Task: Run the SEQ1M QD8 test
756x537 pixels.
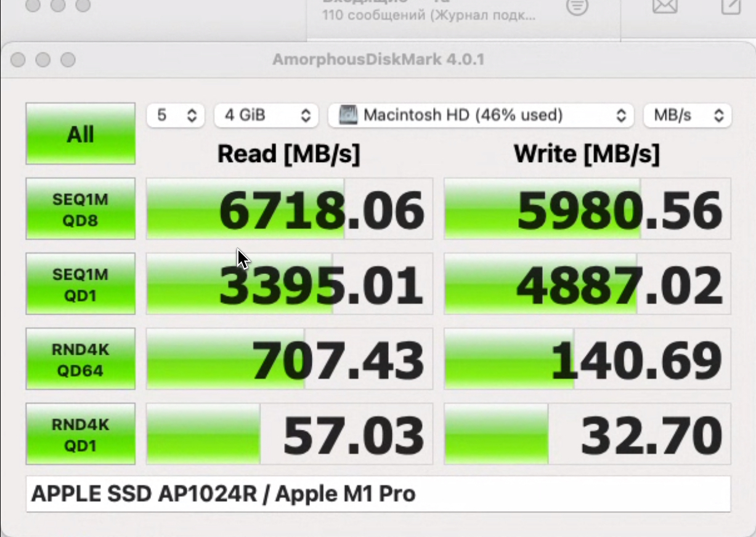Action: tap(80, 209)
